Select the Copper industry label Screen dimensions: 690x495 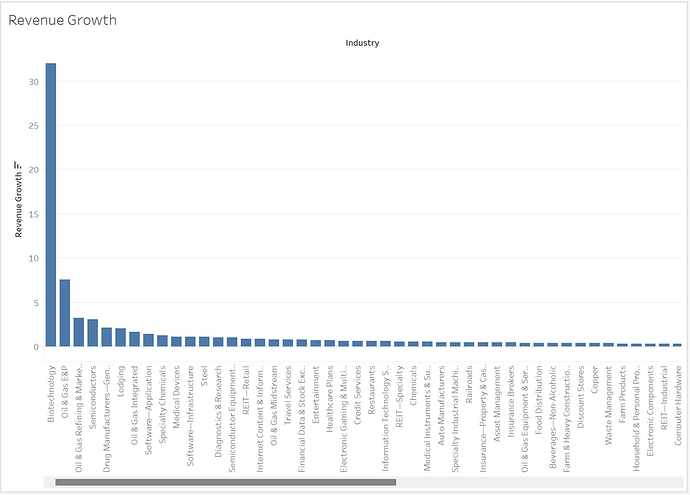point(596,374)
